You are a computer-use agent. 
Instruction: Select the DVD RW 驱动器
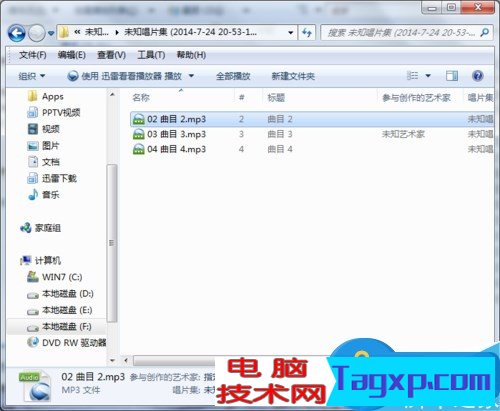pyautogui.click(x=67, y=343)
